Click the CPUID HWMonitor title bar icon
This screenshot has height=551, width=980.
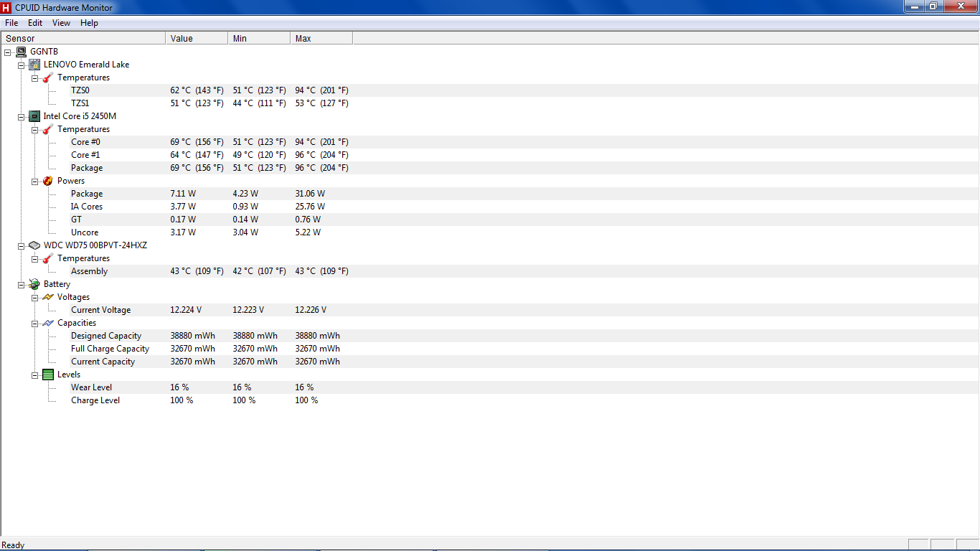(6, 7)
